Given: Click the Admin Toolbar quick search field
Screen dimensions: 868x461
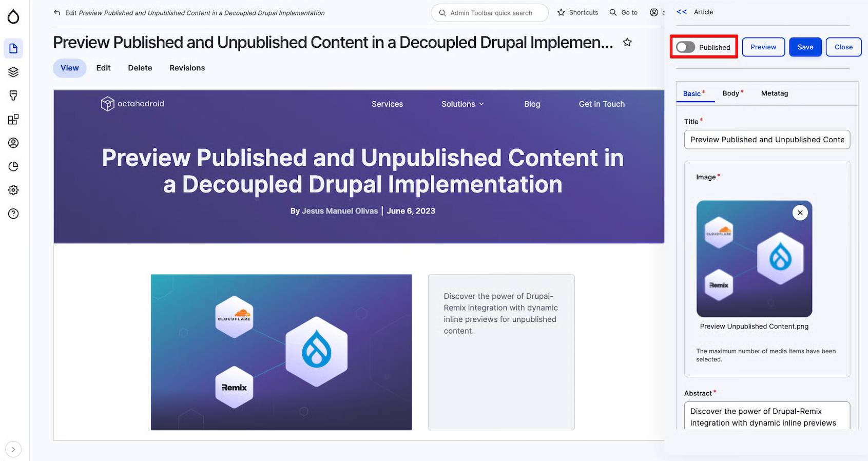Looking at the screenshot, I should tap(490, 13).
